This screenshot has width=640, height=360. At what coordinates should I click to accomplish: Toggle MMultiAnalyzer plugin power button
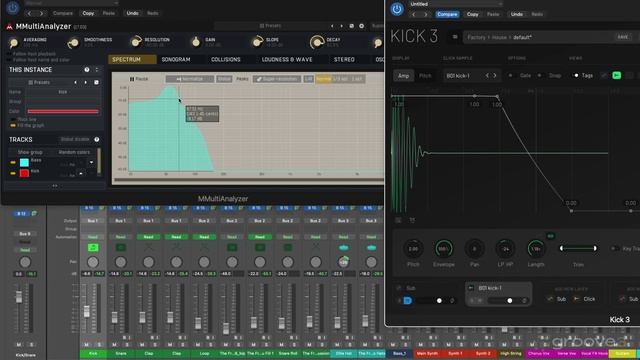pyautogui.click(x=13, y=7)
